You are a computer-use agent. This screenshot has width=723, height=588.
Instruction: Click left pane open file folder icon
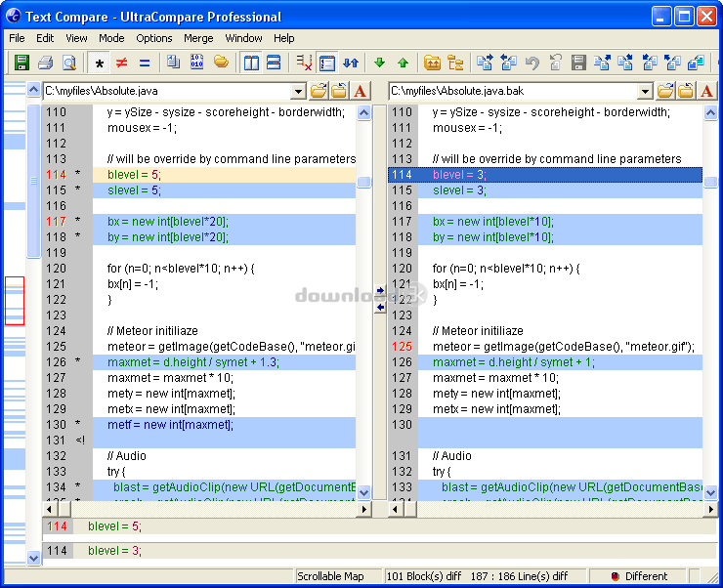tap(319, 91)
